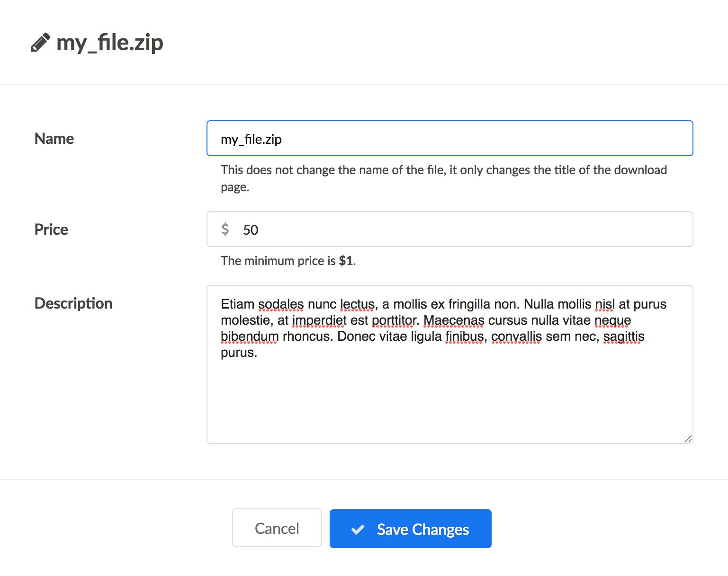Viewport: 728px width, 576px height.
Task: Click the textarea resize handle
Action: (688, 439)
